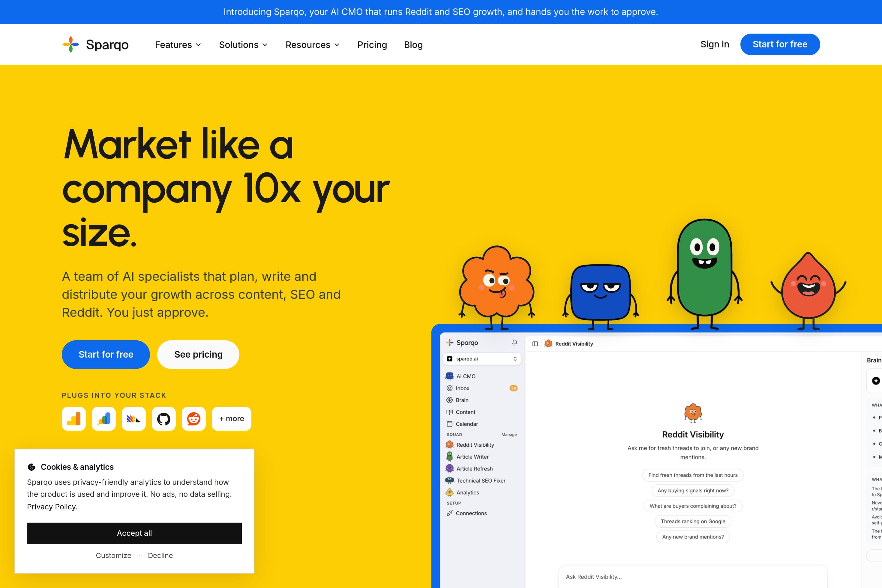Click What are buyers complaining about? suggestion
The image size is (882, 588).
click(x=693, y=506)
